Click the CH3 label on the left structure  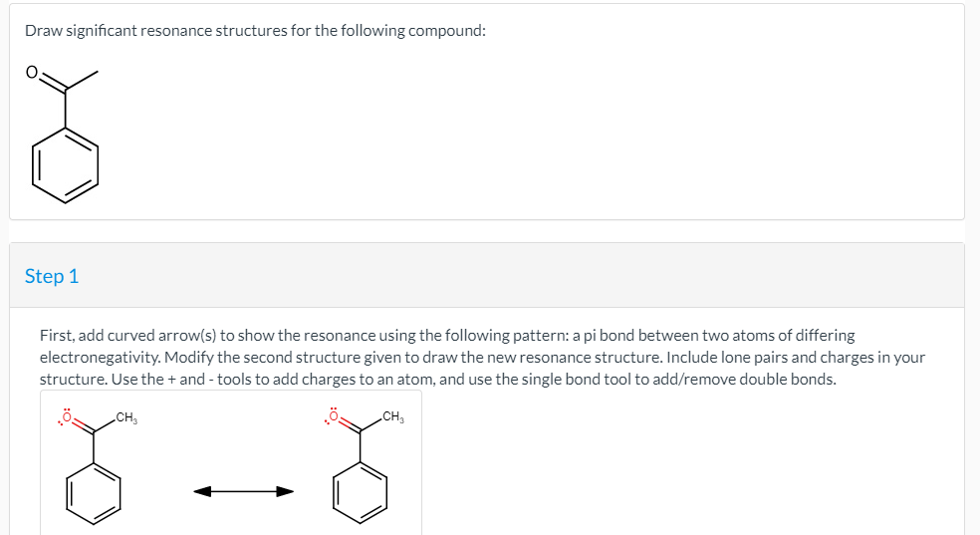click(x=126, y=418)
